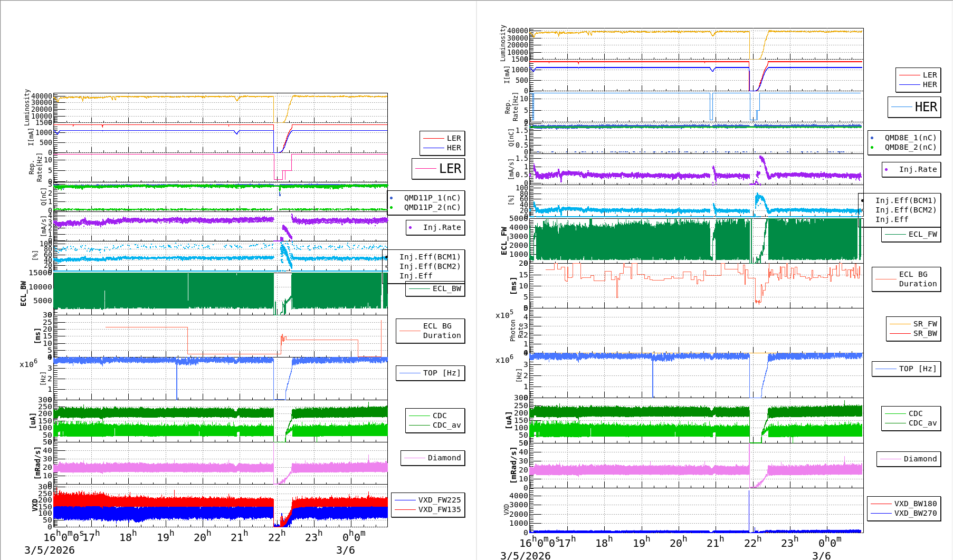Select the SR_BW legend line
Image resolution: width=953 pixels, height=560 pixels.
click(925, 333)
